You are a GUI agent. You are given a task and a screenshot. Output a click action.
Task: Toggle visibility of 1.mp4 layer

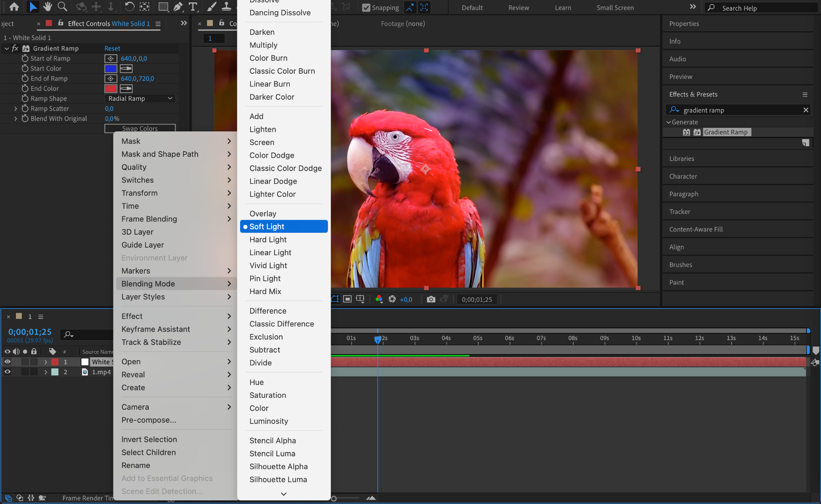(x=7, y=372)
